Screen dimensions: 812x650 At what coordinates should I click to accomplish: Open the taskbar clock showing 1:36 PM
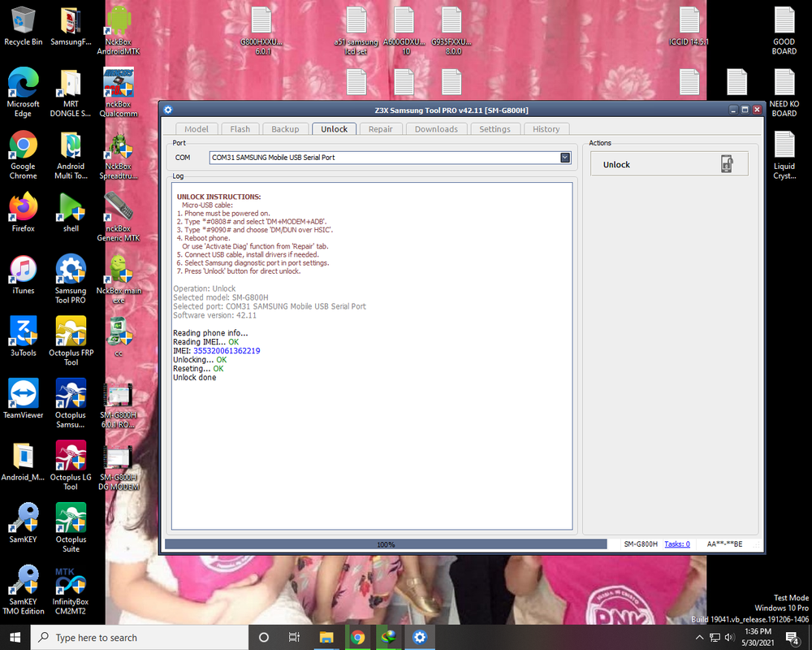(758, 637)
